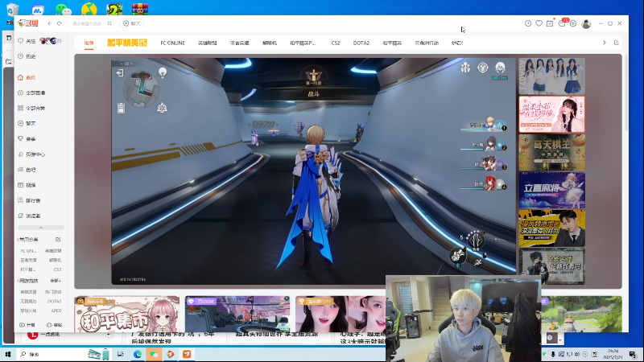
Task: Open the sci-fi shooter game stream card
Action: coord(237,315)
